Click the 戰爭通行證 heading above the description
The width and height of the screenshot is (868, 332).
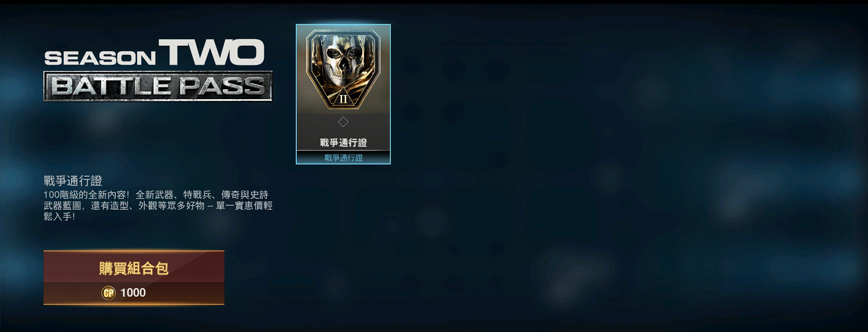73,181
